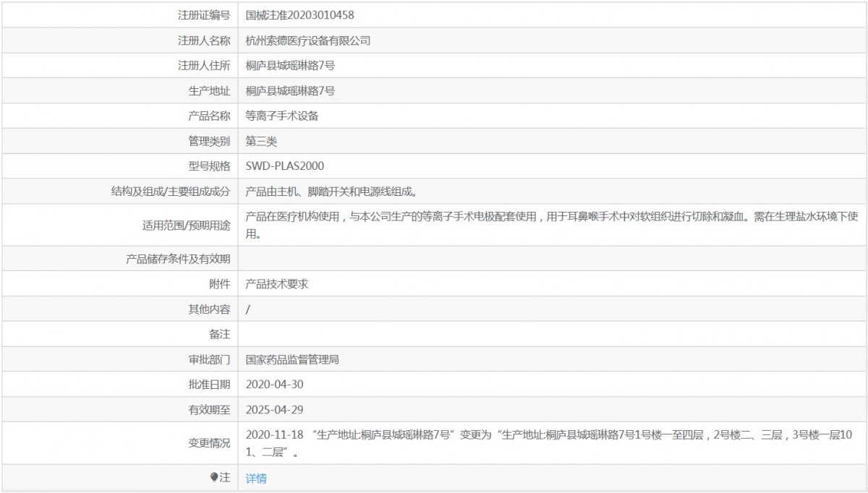The width and height of the screenshot is (868, 493).
Task: Select company name 杭州索德医疗设备有限公司
Action: pyautogui.click(x=308, y=40)
